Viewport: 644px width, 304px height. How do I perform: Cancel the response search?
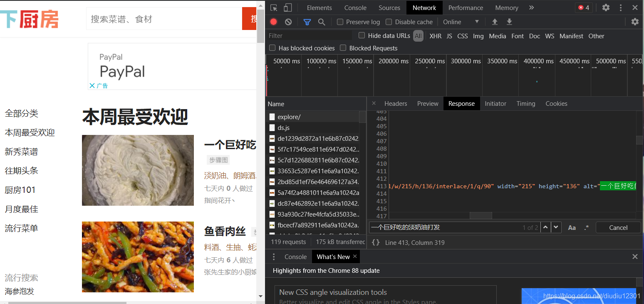pyautogui.click(x=618, y=227)
